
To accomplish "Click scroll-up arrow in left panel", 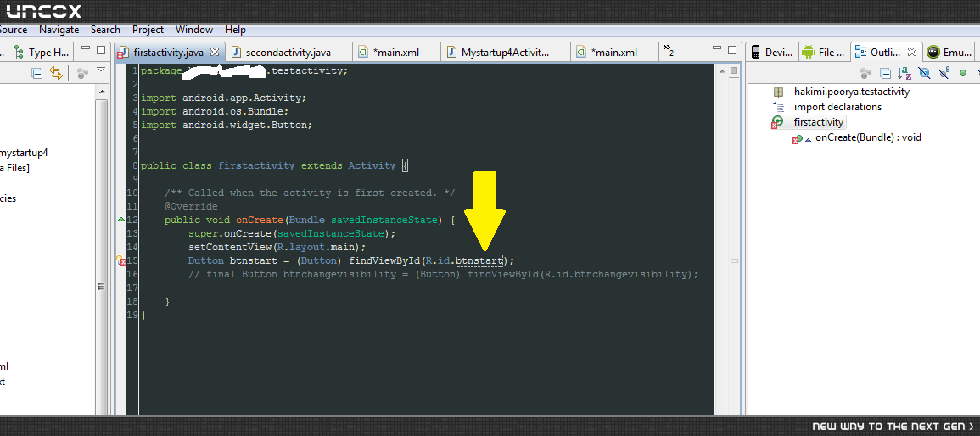I will (x=101, y=92).
